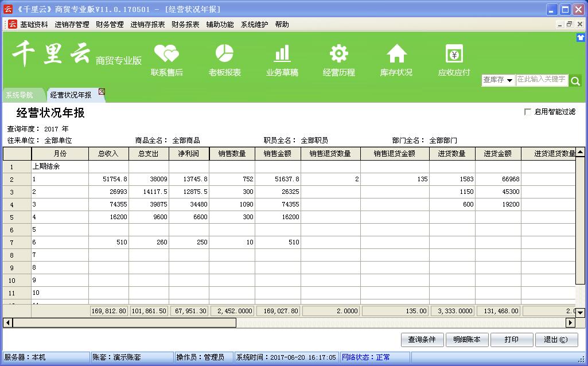Screen dimensions: 588x366
Task: Open 业务草稿 bar chart icon
Action: (x=282, y=54)
